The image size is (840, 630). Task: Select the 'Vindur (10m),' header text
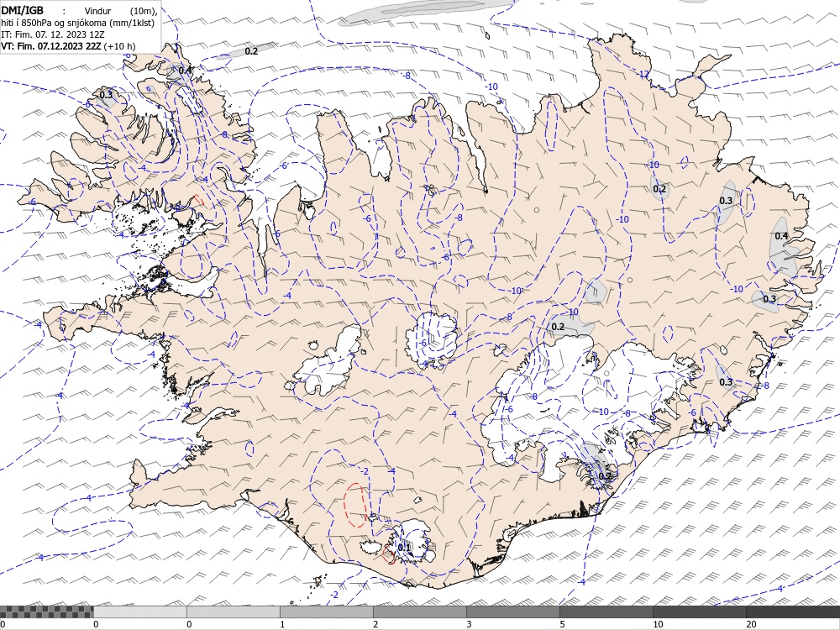tap(122, 11)
